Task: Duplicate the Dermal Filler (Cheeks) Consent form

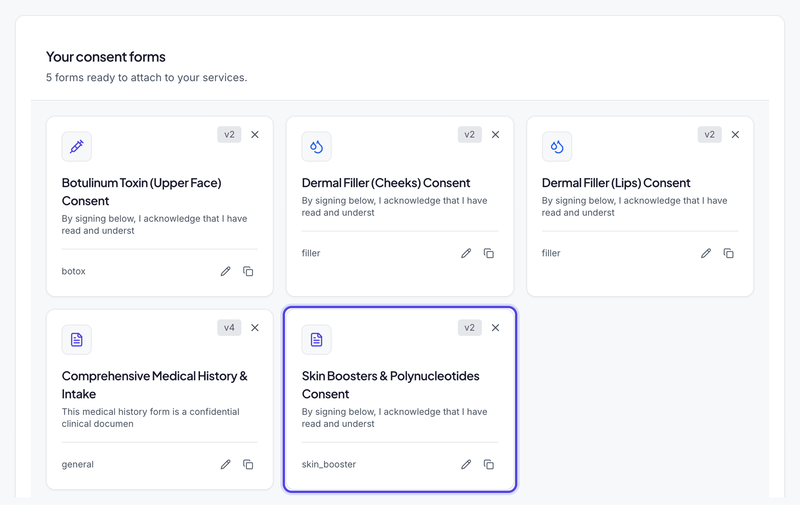Action: pyautogui.click(x=489, y=253)
